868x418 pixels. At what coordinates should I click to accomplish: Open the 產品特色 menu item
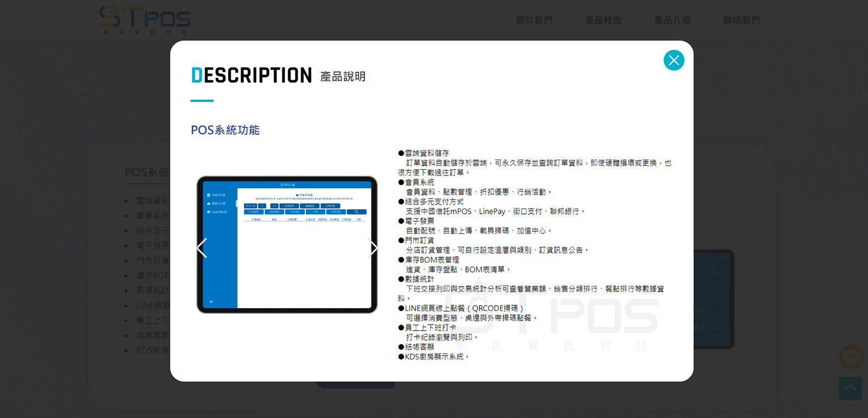603,20
